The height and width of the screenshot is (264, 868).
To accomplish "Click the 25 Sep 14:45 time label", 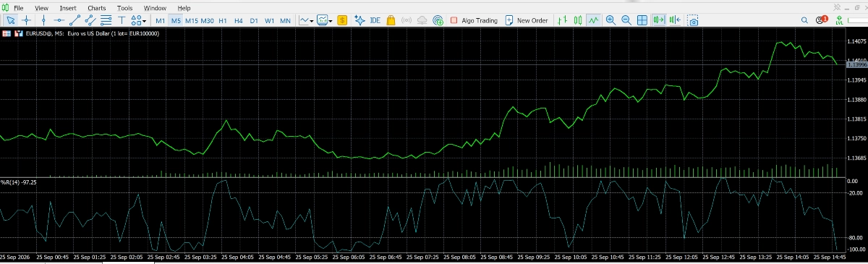I will 830,257.
